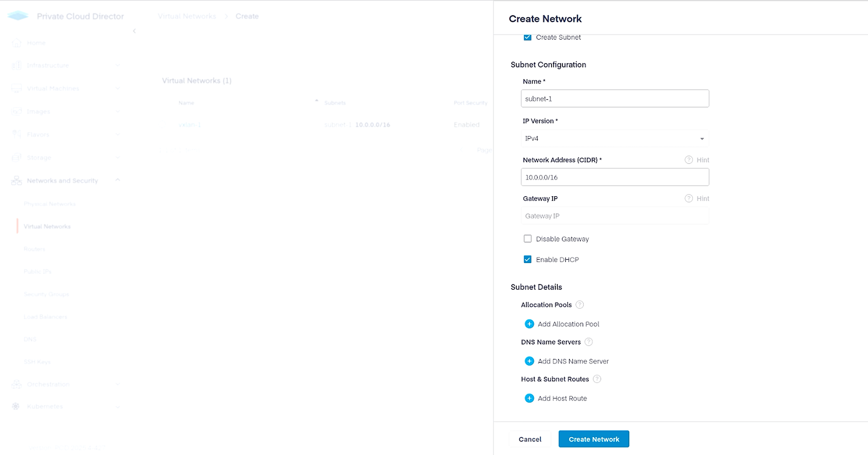Click into the Gateway IP input field
This screenshot has width=868, height=455.
click(x=615, y=216)
